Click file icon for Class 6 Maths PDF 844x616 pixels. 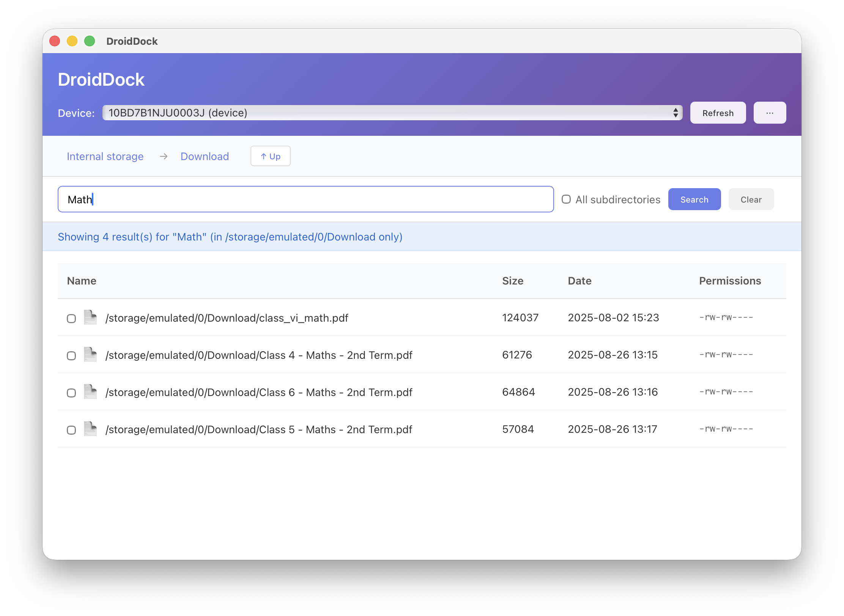click(90, 391)
